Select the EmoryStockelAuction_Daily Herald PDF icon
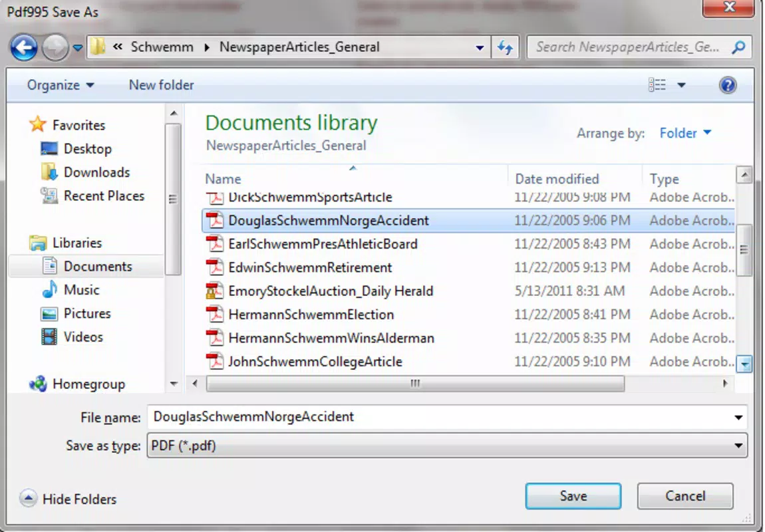This screenshot has height=532, width=765. pyautogui.click(x=214, y=291)
